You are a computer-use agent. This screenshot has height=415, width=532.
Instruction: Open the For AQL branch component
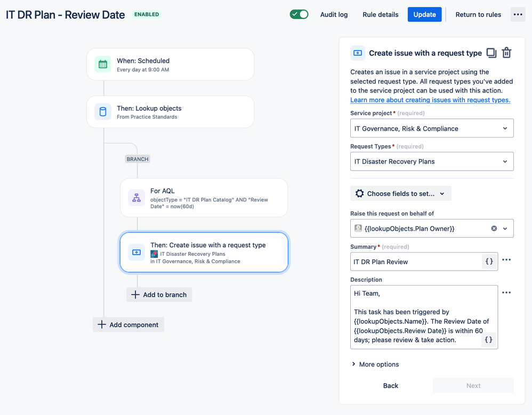coord(204,198)
